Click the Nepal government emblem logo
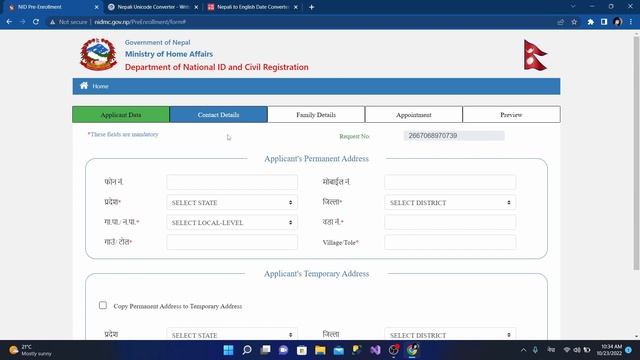The image size is (640, 360). click(98, 54)
